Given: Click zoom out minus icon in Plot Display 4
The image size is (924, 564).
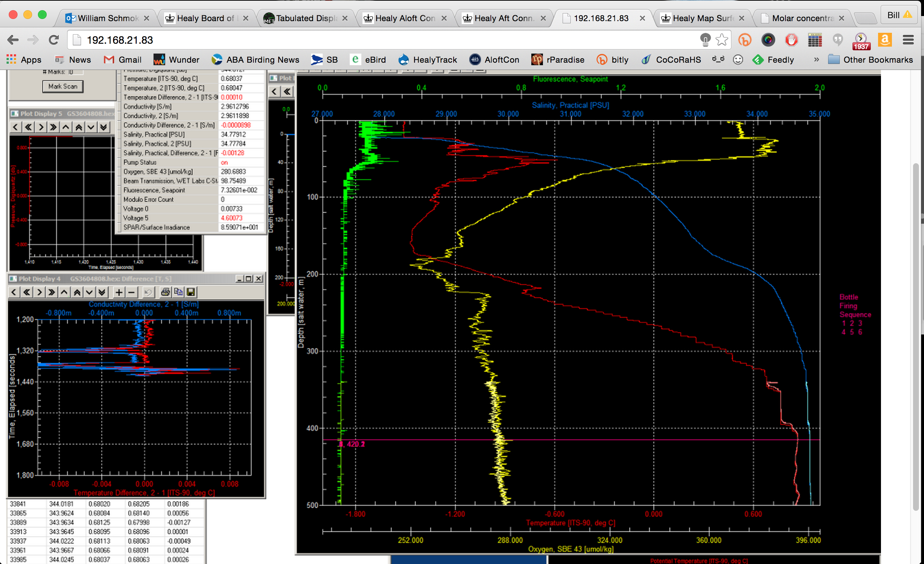Looking at the screenshot, I should pos(131,292).
